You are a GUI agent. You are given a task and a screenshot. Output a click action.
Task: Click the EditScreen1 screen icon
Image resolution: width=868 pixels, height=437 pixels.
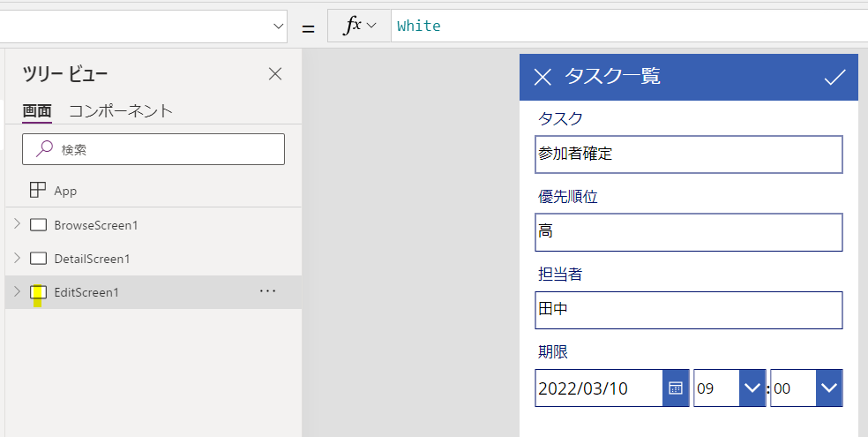pyautogui.click(x=38, y=292)
